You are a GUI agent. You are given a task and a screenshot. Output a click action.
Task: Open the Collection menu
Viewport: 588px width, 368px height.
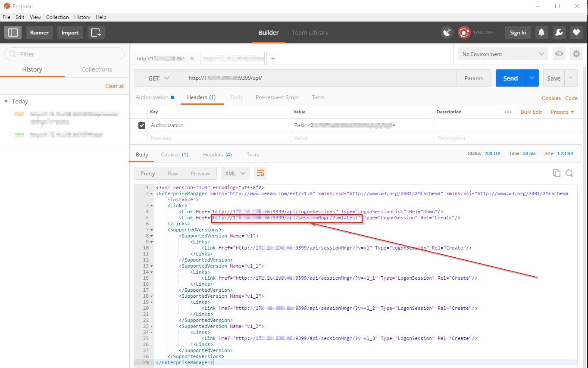[57, 17]
